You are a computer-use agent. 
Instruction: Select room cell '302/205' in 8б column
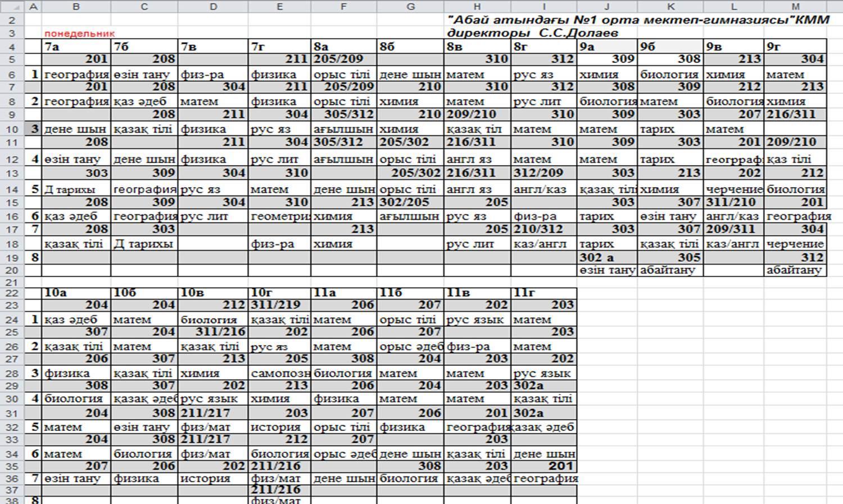point(410,202)
